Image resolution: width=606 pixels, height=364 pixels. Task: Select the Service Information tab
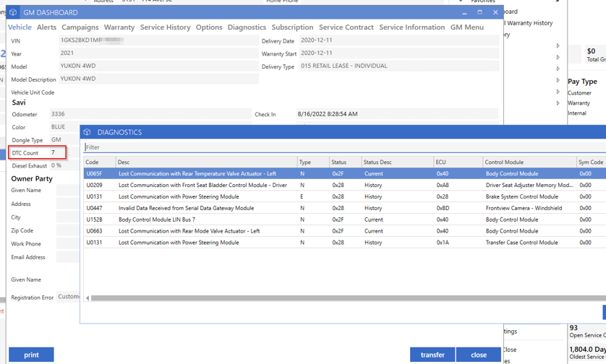point(411,27)
